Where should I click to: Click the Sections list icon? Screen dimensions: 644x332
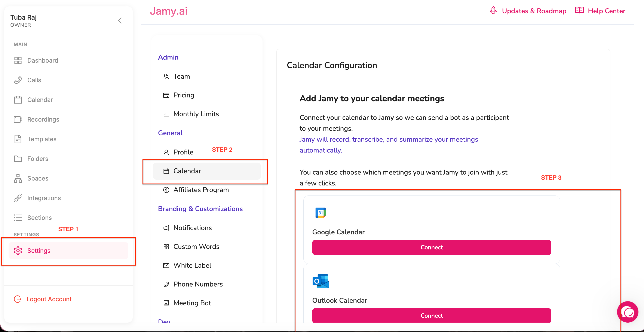coord(18,218)
